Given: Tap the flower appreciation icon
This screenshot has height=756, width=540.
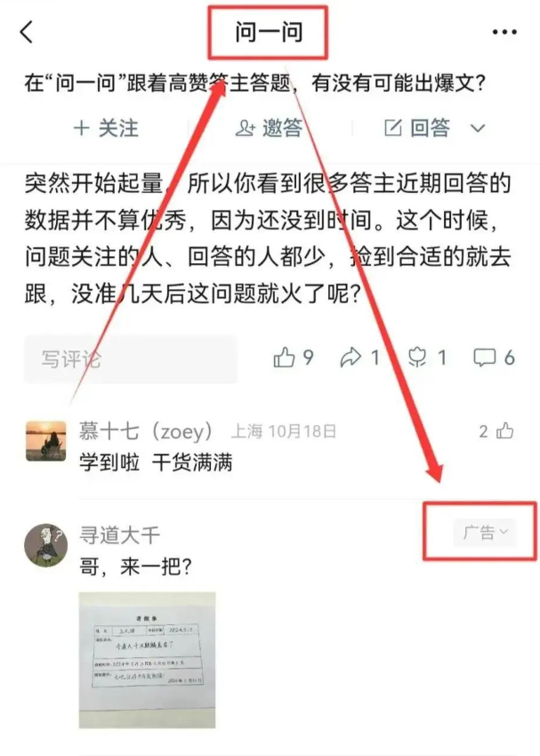Looking at the screenshot, I should click(417, 358).
